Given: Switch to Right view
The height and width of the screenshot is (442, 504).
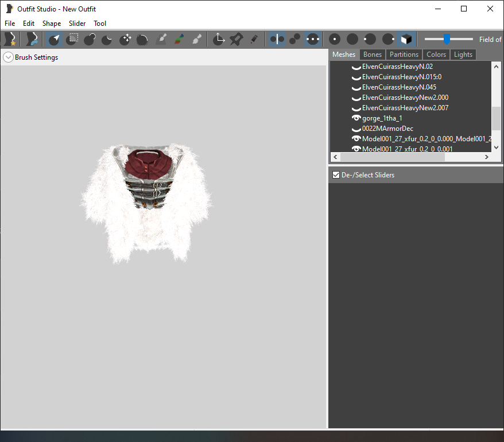Looking at the screenshot, I should (388, 39).
